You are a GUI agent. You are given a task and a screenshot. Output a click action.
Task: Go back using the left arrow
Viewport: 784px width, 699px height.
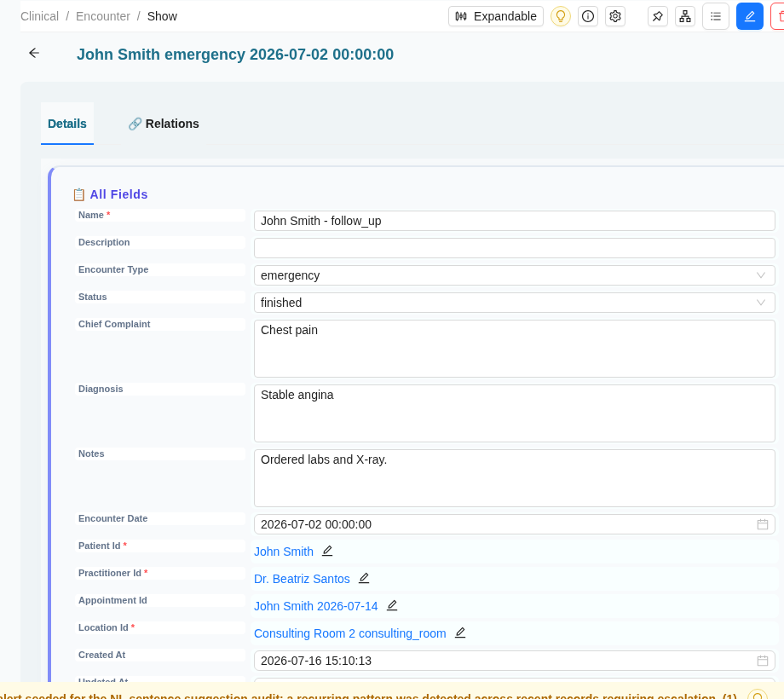point(34,53)
